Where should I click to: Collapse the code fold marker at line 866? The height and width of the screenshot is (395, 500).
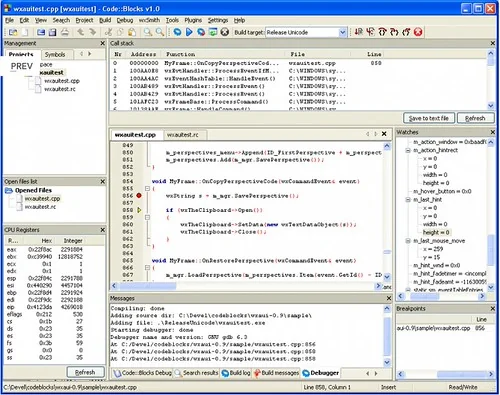point(147,268)
